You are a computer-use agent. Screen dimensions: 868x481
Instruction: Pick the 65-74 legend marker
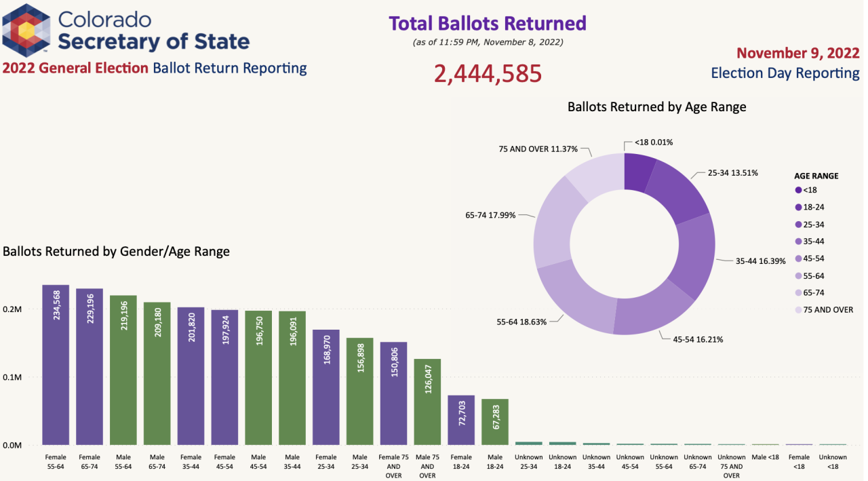pos(799,293)
